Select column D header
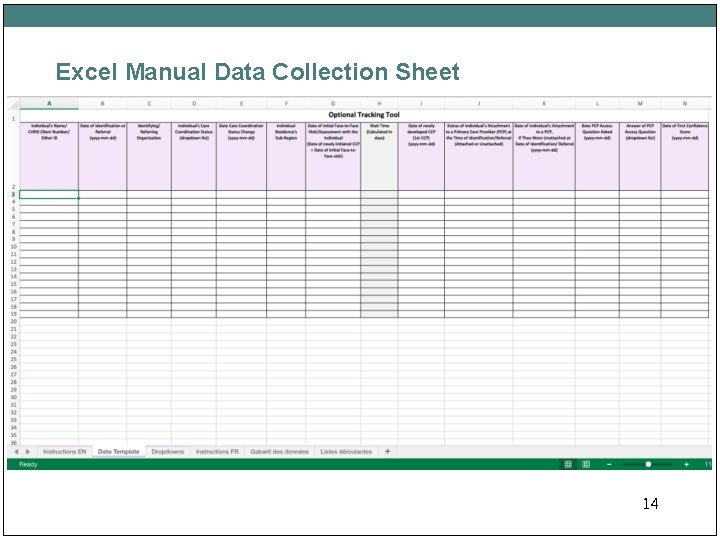This screenshot has height=540, width=720. click(194, 104)
